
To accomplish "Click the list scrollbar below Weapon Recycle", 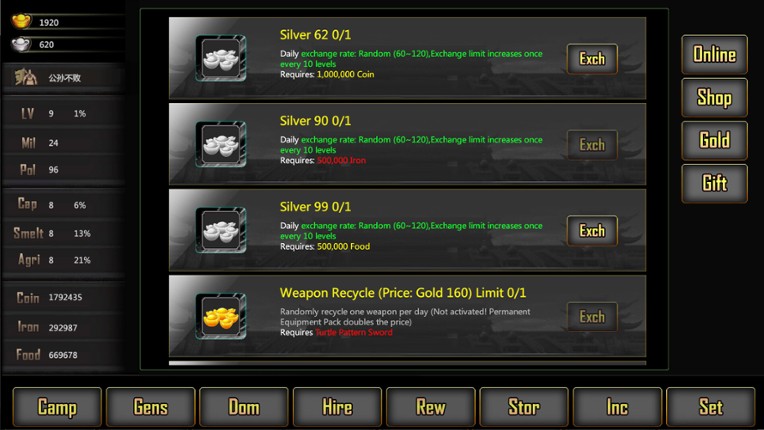I will coord(407,363).
